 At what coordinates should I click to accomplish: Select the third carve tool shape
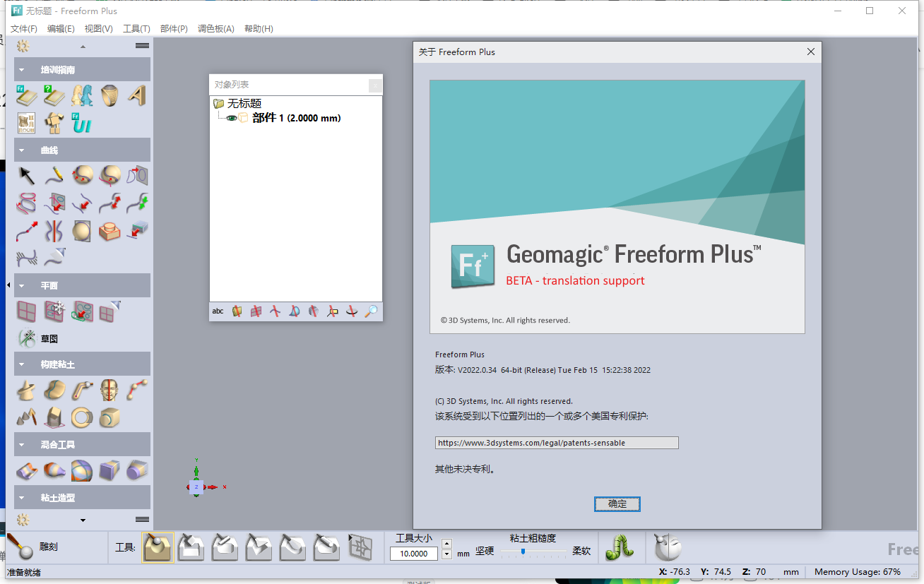click(x=225, y=547)
